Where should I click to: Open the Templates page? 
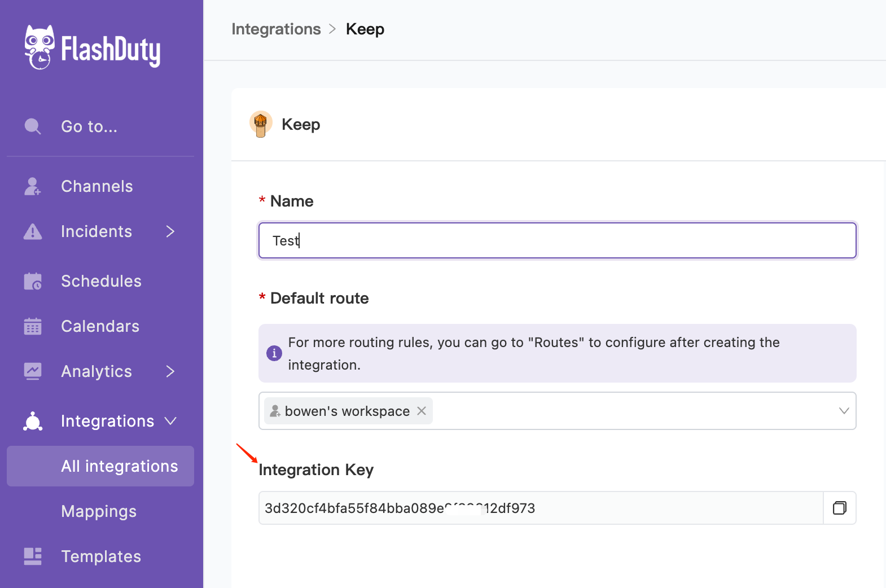pos(101,556)
